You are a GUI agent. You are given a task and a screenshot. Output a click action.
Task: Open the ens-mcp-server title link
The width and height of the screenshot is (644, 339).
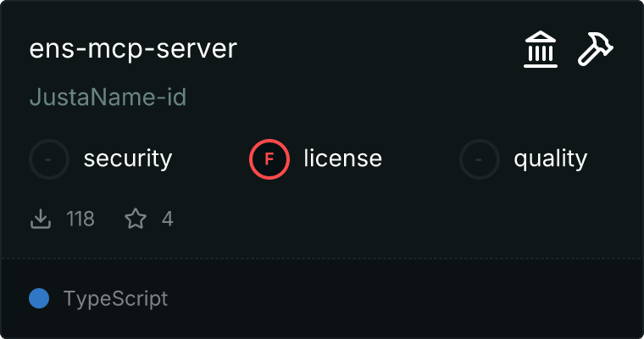[x=133, y=49]
